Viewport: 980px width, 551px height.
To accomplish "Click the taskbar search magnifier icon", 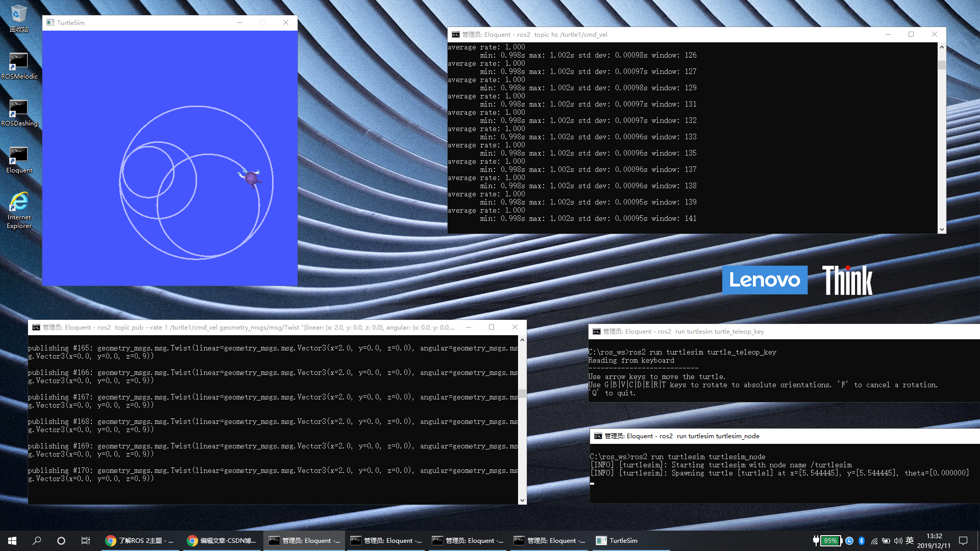I will (37, 540).
